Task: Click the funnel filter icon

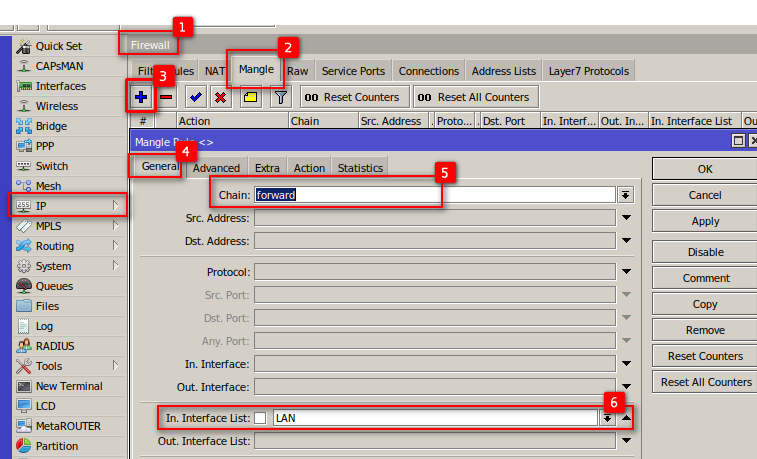Action: point(280,97)
